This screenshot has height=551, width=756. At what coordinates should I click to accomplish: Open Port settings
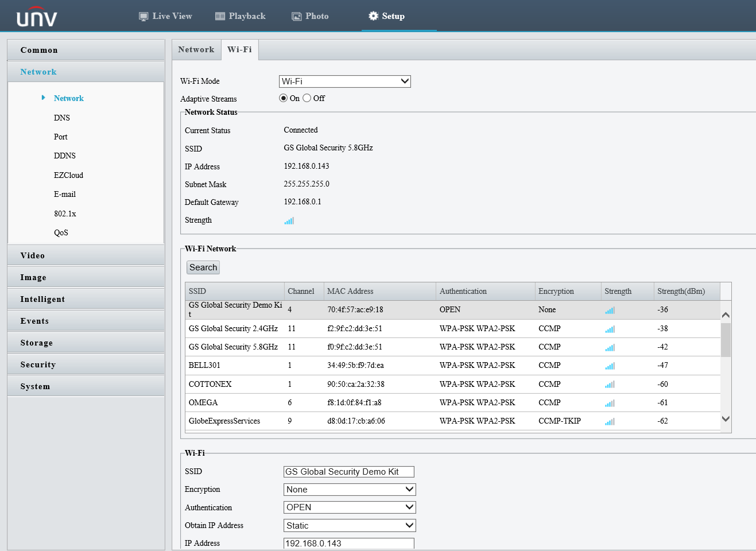tap(61, 137)
